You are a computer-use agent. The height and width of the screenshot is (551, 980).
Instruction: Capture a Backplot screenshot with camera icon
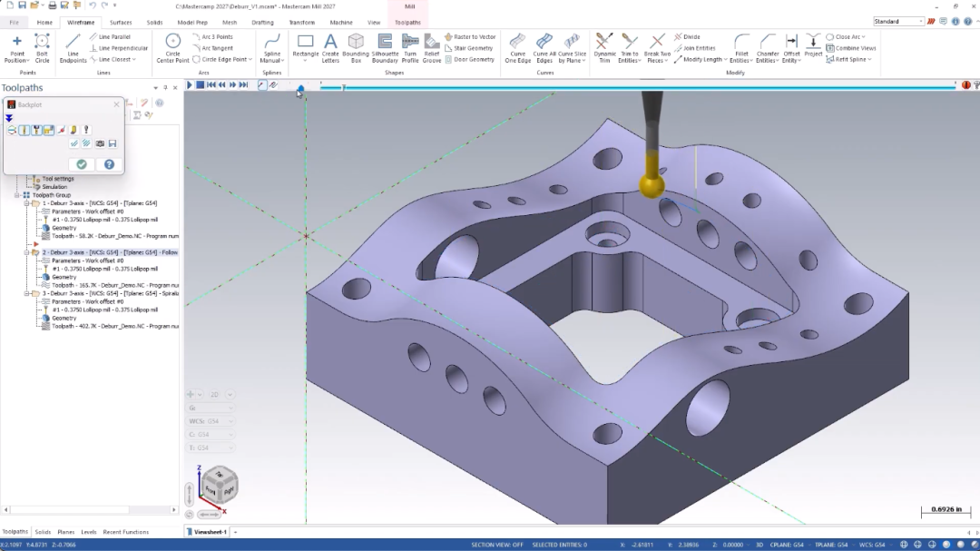[x=100, y=143]
